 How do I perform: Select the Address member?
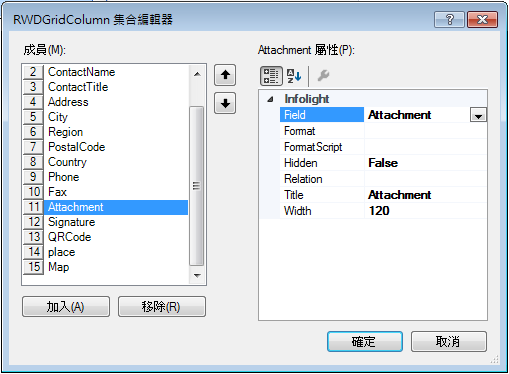click(x=105, y=102)
